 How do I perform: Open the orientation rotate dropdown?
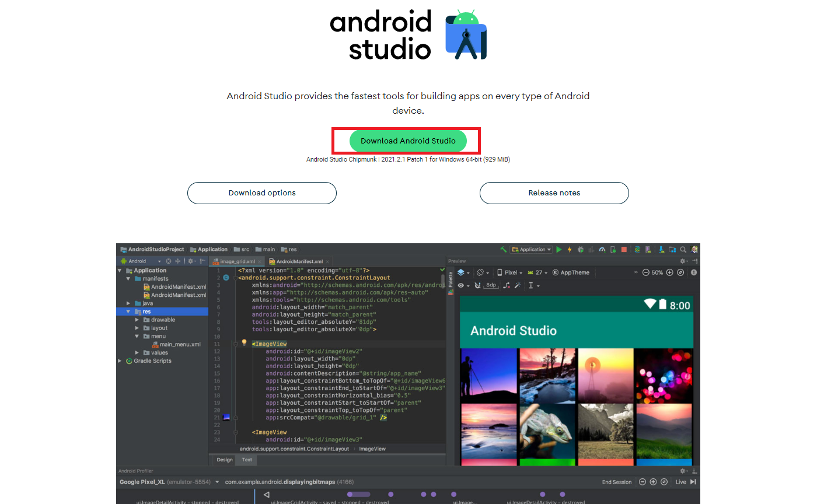[483, 272]
